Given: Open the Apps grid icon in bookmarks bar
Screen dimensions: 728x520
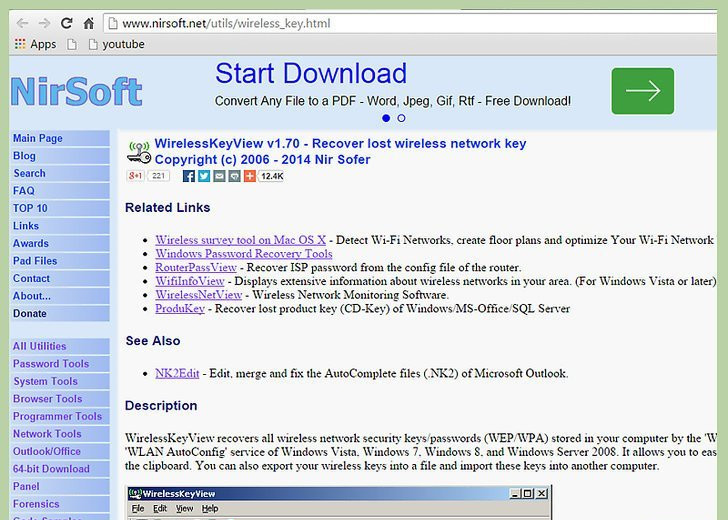Looking at the screenshot, I should tap(20, 44).
